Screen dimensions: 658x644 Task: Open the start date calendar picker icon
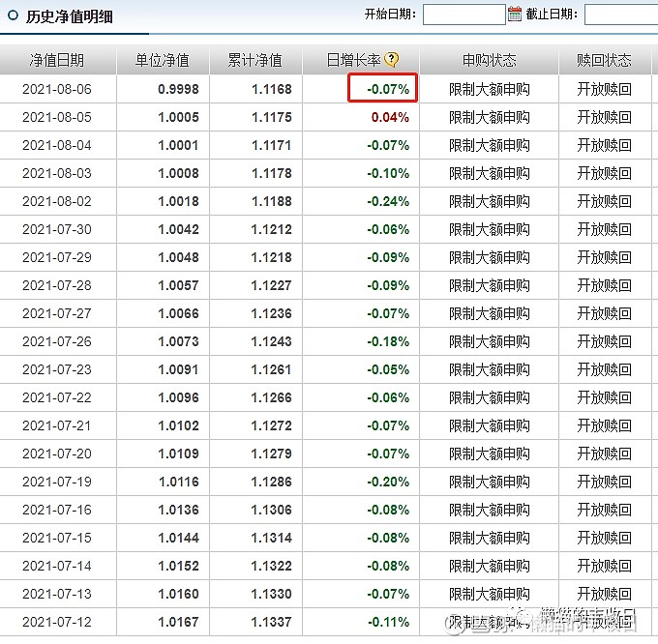[515, 15]
